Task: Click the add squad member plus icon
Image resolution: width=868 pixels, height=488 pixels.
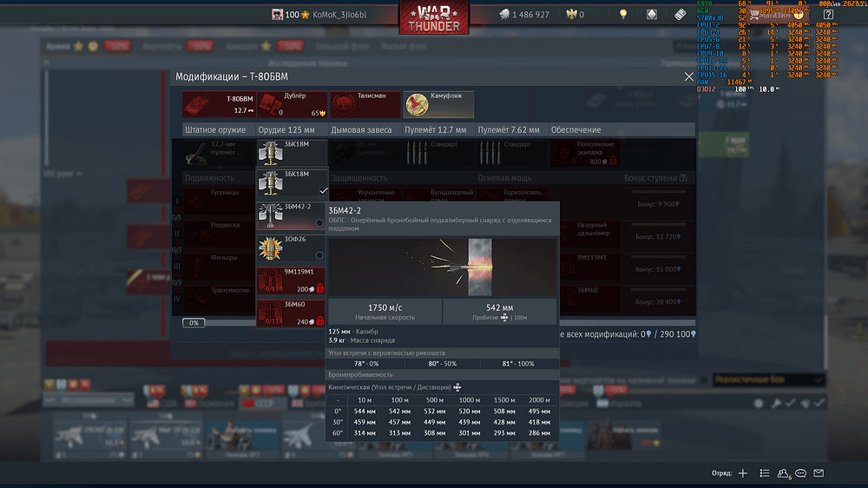Action: [743, 473]
